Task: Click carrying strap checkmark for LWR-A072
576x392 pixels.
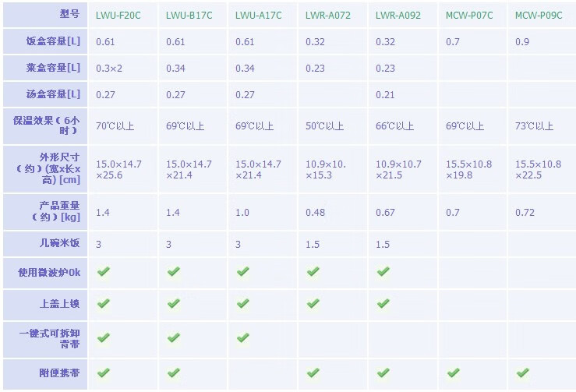Action: pos(313,373)
